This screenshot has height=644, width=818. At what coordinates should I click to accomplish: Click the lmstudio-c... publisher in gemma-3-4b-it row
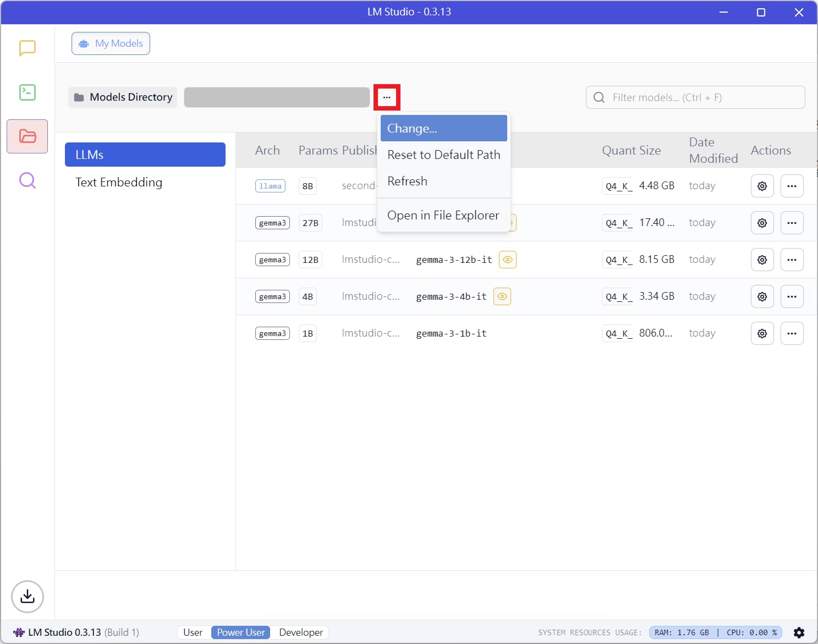coord(371,296)
